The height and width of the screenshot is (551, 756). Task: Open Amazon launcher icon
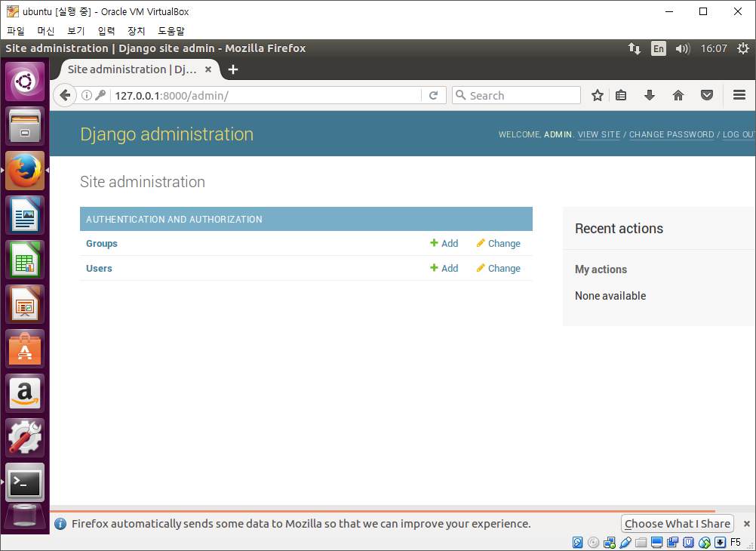25,393
